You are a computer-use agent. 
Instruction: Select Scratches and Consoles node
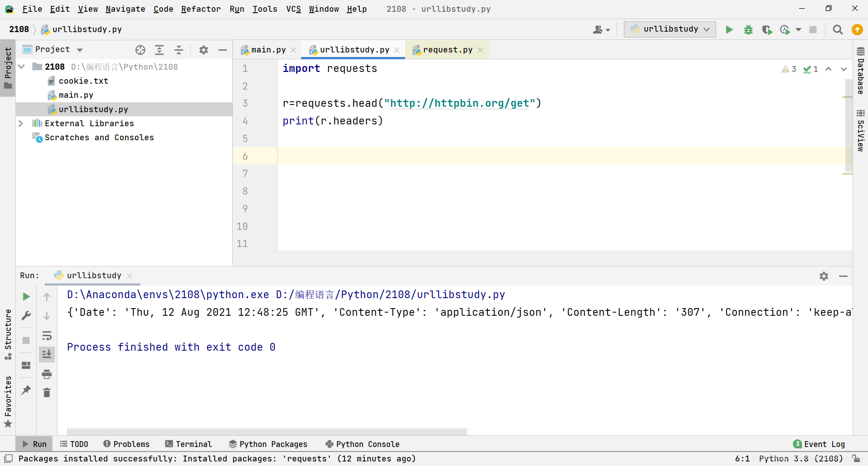99,137
